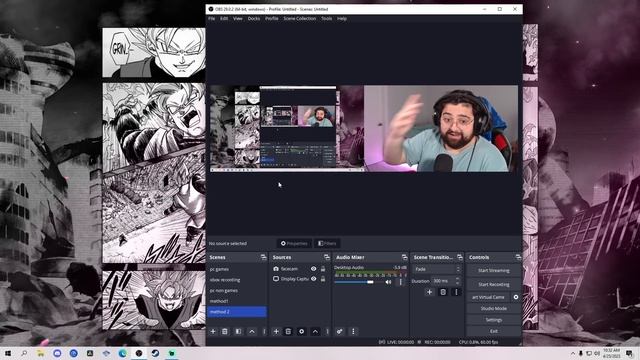Adjust Duration stepper arrows
The width and height of the screenshot is (640, 360).
(458, 281)
